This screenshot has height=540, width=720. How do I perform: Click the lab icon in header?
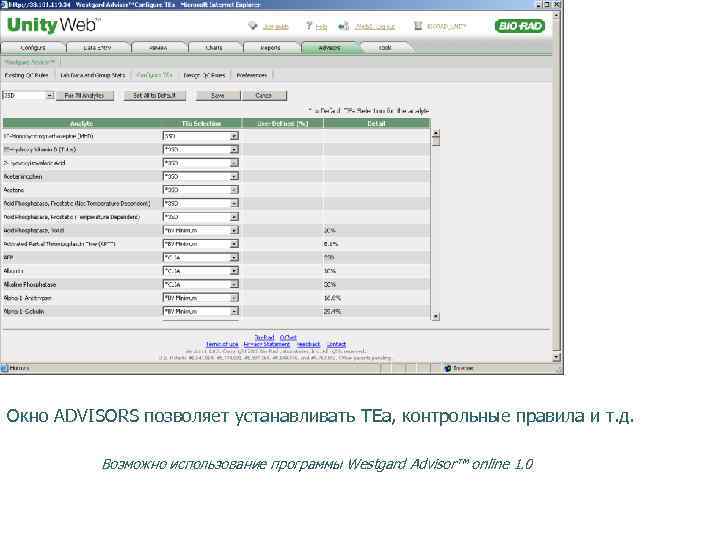[x=417, y=26]
